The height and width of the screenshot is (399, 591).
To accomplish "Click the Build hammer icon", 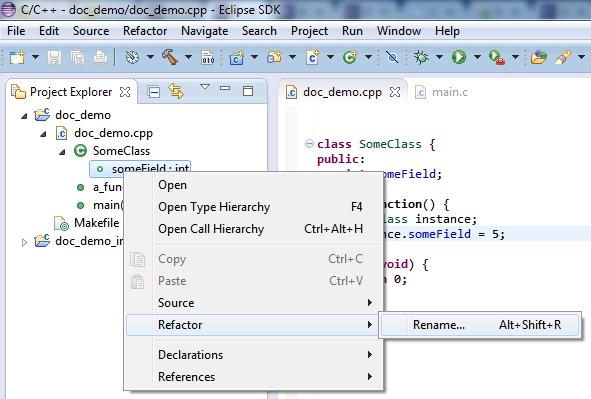I will pyautogui.click(x=170, y=57).
